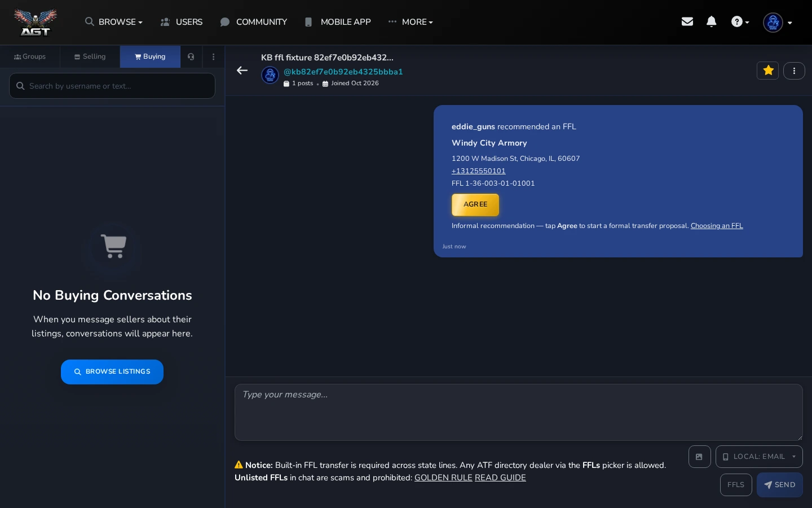Open the support headset tab
812x508 pixels.
click(x=191, y=56)
